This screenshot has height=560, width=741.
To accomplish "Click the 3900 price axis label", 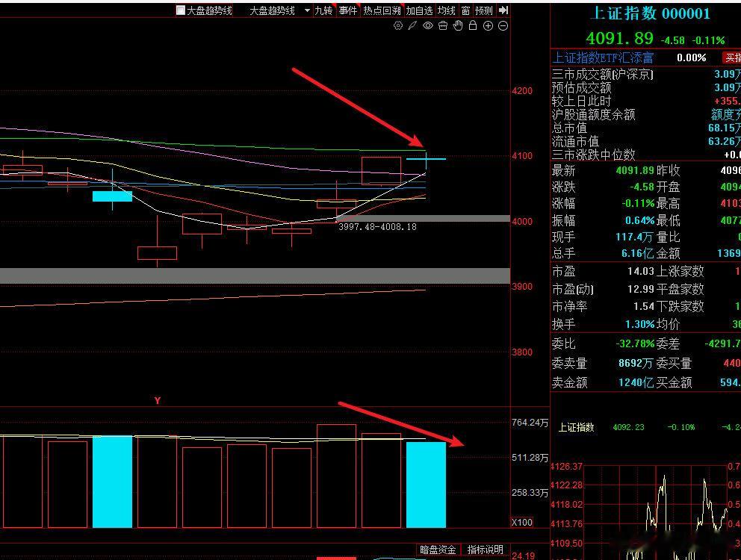I will [522, 287].
